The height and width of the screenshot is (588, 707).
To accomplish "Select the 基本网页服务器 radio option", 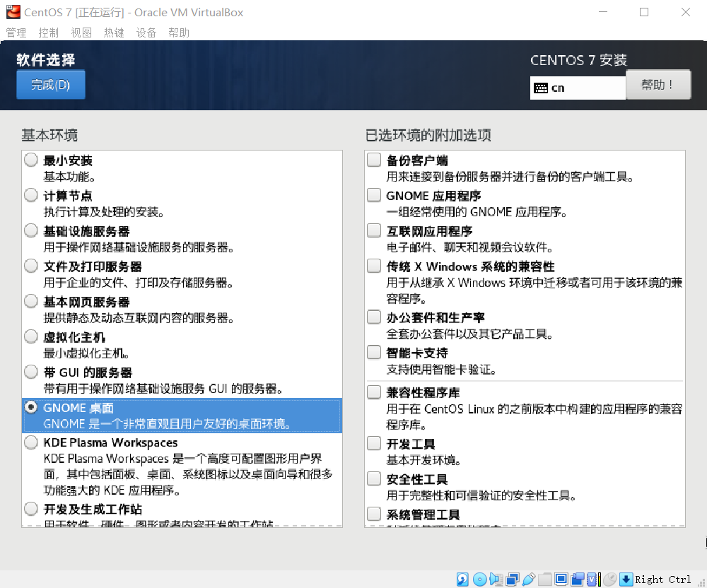I will pyautogui.click(x=31, y=301).
